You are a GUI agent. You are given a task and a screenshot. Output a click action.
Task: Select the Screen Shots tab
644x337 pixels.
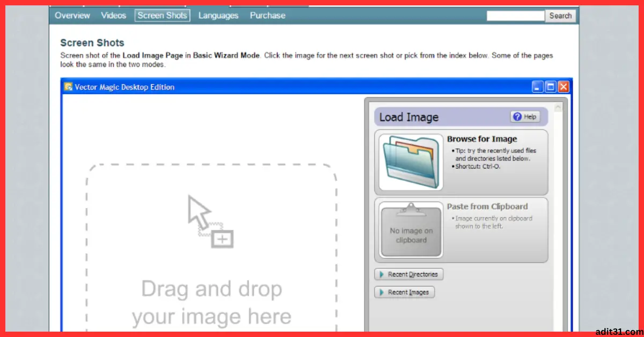click(162, 16)
